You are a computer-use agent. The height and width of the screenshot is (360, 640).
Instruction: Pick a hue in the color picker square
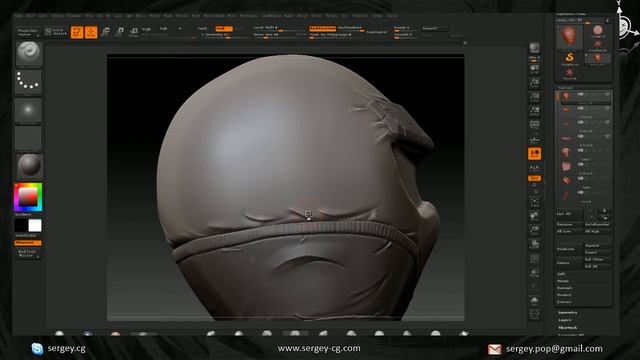click(x=28, y=197)
